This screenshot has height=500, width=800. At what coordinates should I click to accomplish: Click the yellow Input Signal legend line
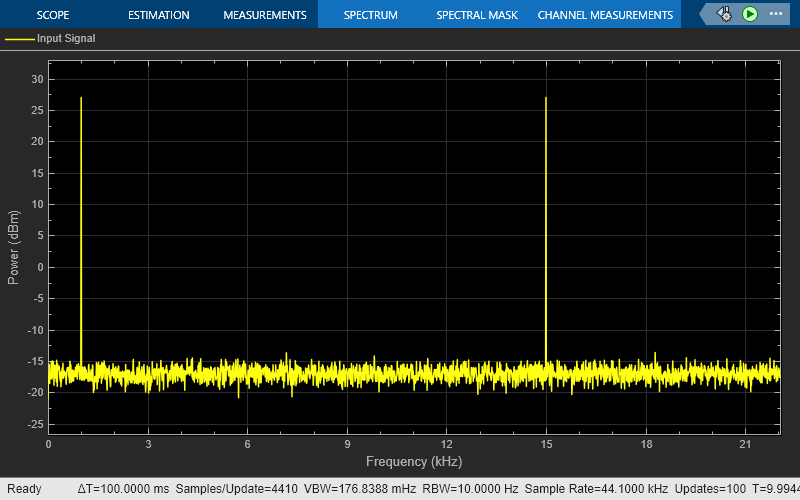click(19, 39)
